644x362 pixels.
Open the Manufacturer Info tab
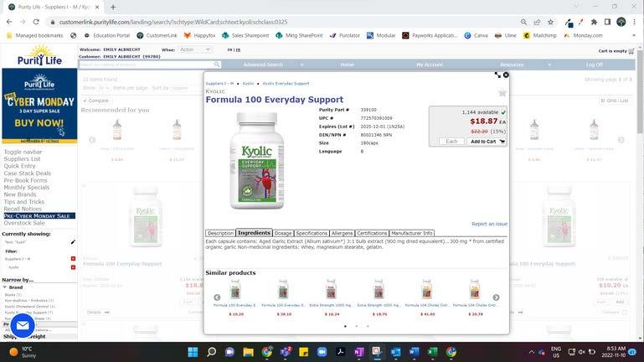coord(411,233)
